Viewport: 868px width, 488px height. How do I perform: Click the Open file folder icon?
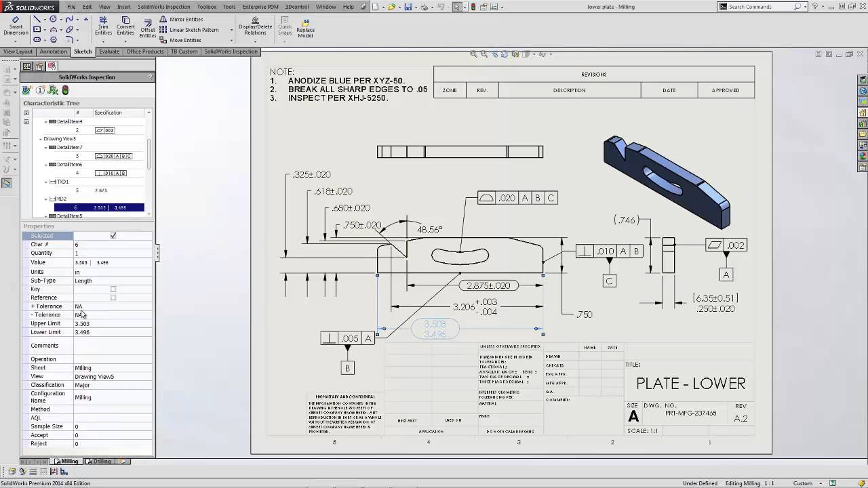pos(391,7)
